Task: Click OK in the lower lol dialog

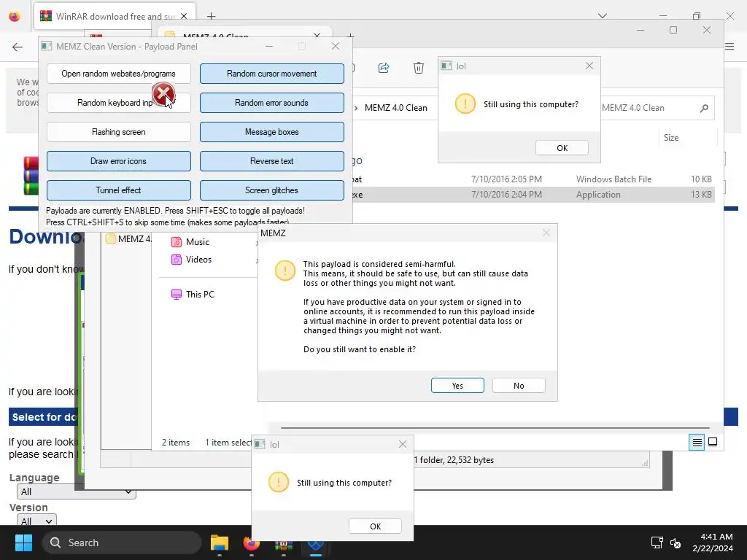Action: tap(376, 526)
